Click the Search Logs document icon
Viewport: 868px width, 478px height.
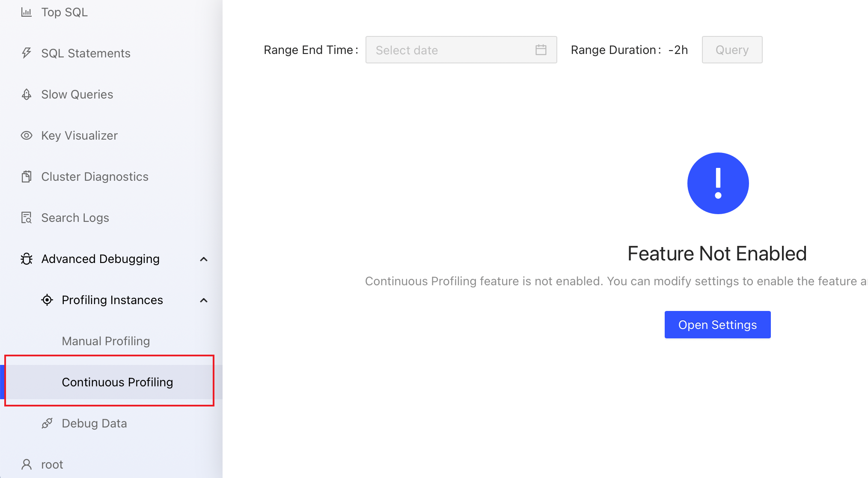[x=27, y=218]
